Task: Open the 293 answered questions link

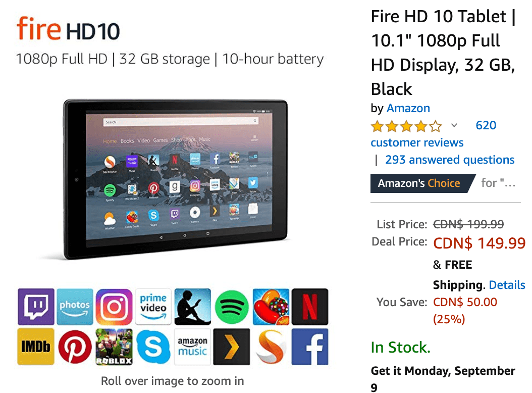Action: (450, 159)
